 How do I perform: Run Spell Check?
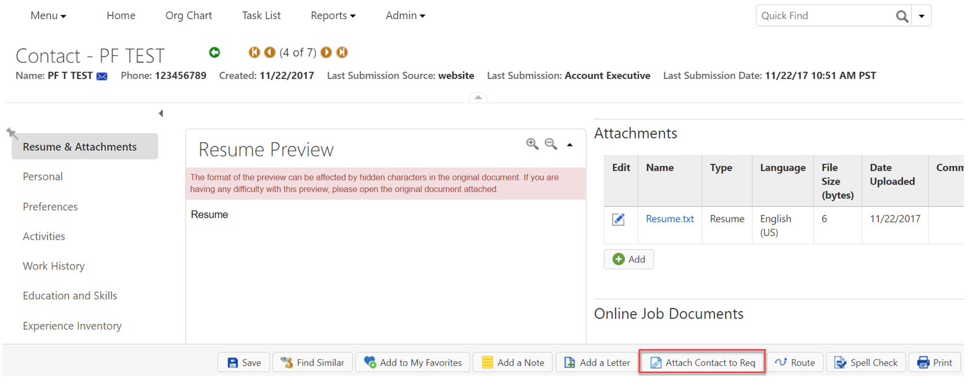click(x=866, y=363)
